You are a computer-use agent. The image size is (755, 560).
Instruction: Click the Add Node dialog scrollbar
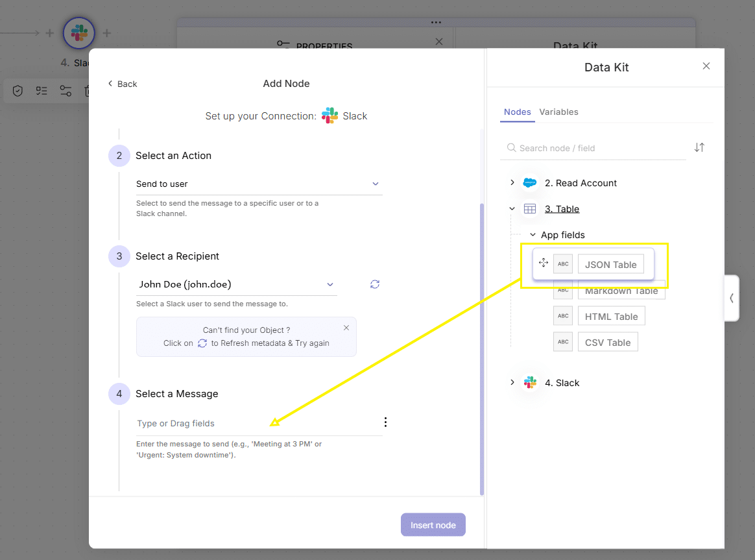[x=481, y=349]
